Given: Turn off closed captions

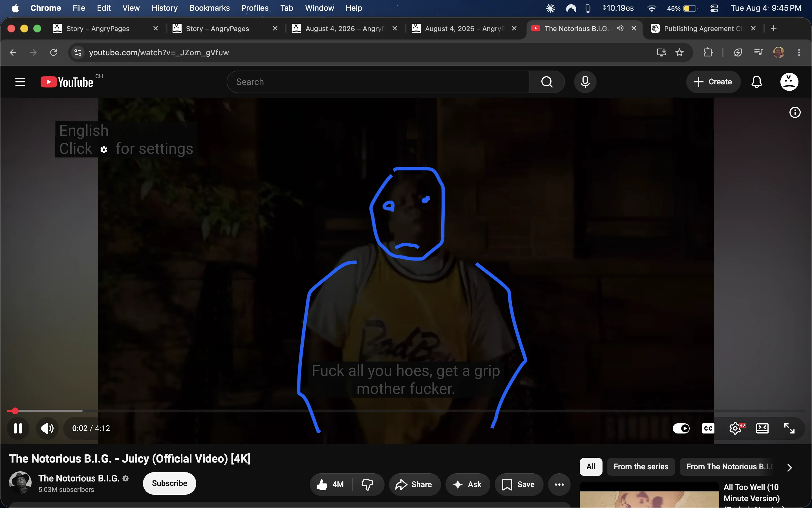Looking at the screenshot, I should (708, 428).
